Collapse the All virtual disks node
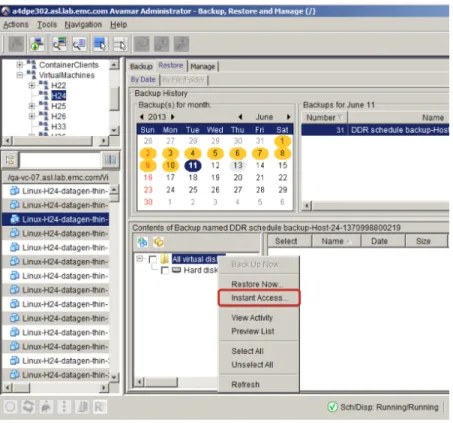Viewport: 453px width, 423px height. [x=140, y=259]
